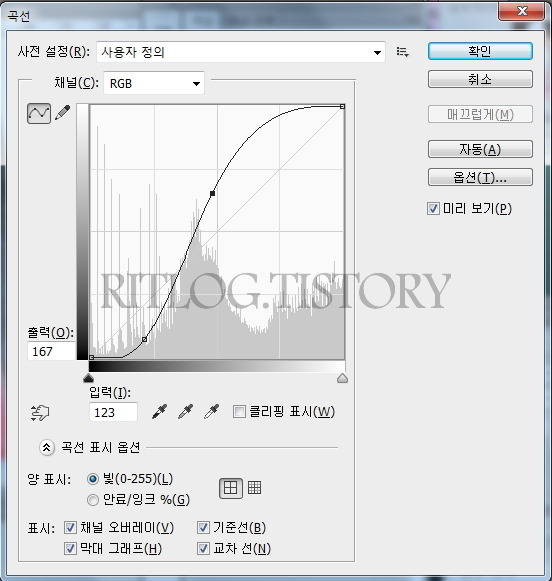Uncheck 채널 오버레이(V) option

pyautogui.click(x=70, y=528)
